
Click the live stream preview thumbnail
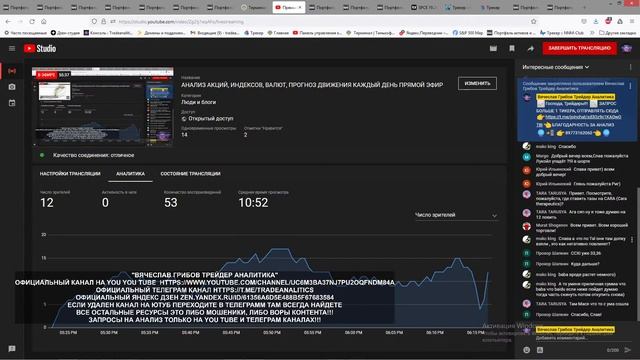tap(103, 107)
